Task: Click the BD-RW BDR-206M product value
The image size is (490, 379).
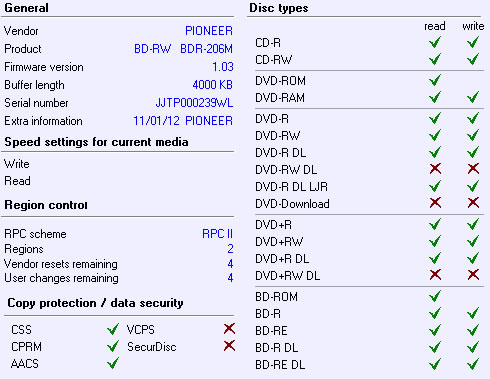Action: (x=183, y=49)
